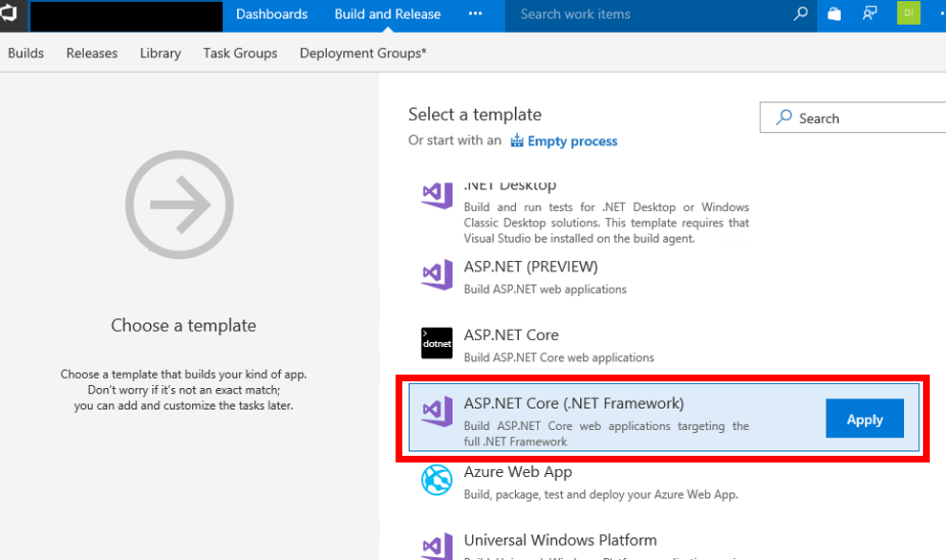Screen dimensions: 946x560
Task: Click 'Build, package, test and deploy' description
Action: (601, 494)
